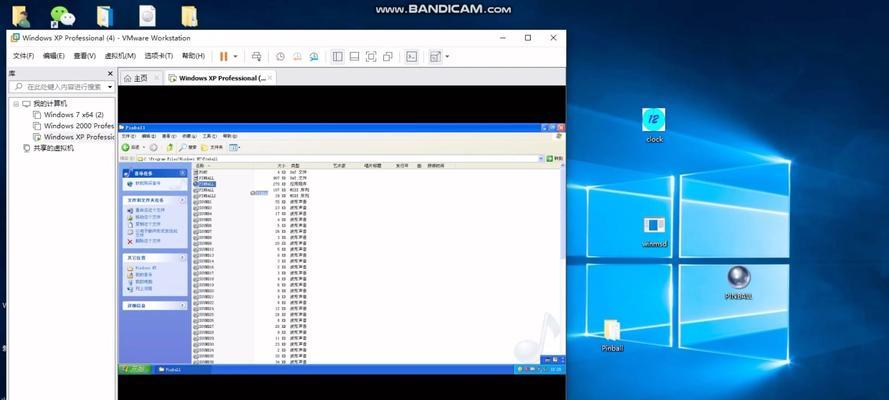Open the user folder icon on desktop top-left
The width and height of the screenshot is (889, 400).
(22, 16)
